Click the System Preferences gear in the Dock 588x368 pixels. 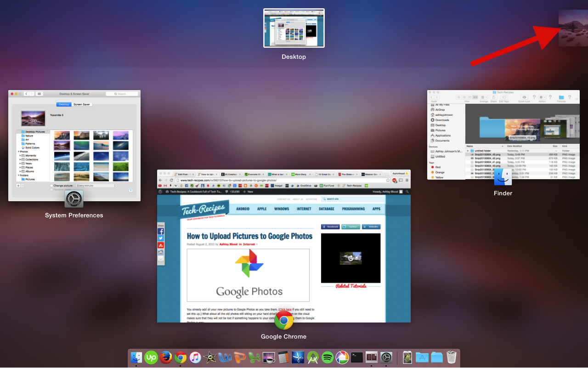pos(386,357)
